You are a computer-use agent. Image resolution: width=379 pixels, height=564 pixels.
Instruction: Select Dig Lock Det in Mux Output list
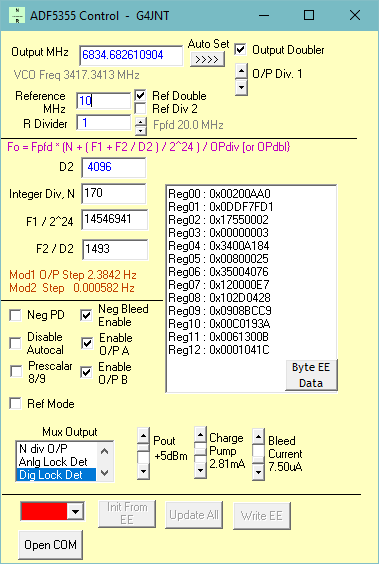click(56, 475)
